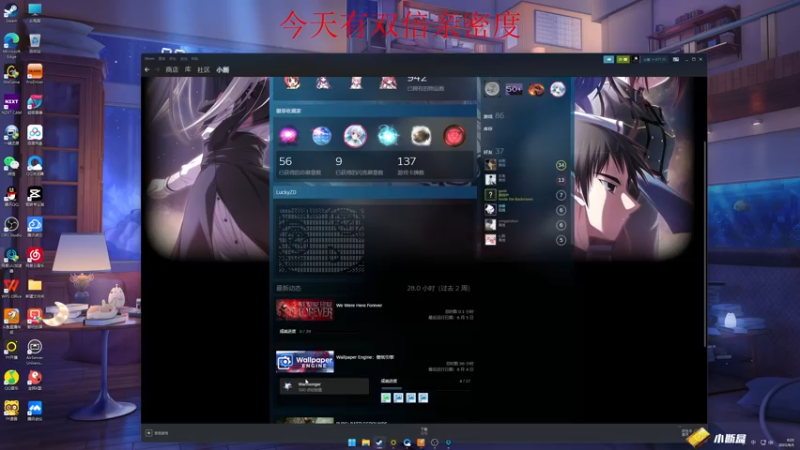Open the blue seascape circular badge
800x450 pixels.
pos(321,136)
